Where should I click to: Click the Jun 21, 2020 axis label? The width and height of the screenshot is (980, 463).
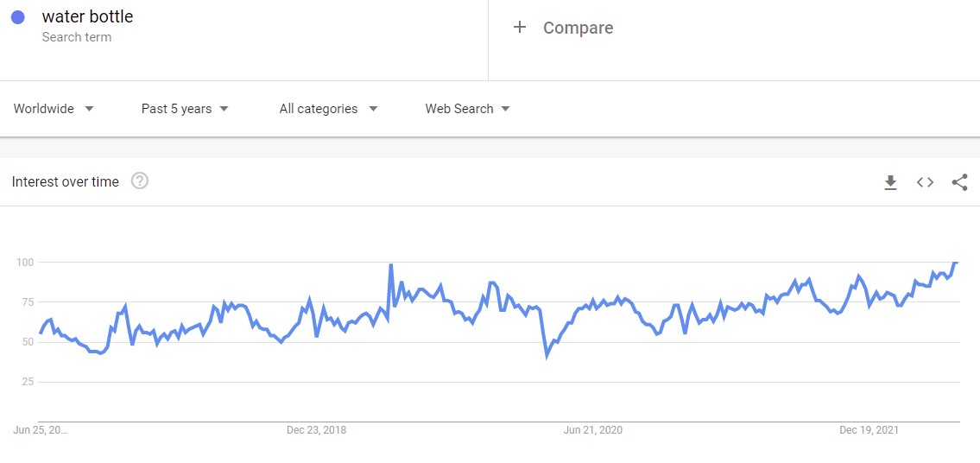pyautogui.click(x=592, y=430)
